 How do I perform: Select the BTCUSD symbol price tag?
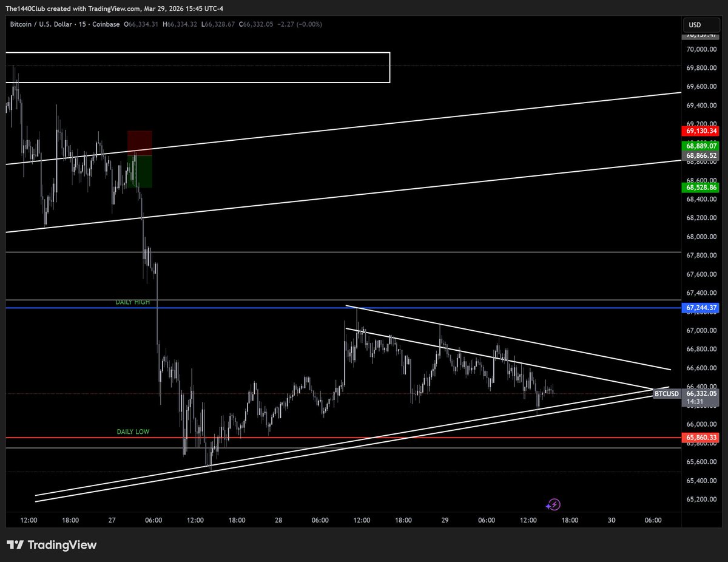tap(666, 394)
